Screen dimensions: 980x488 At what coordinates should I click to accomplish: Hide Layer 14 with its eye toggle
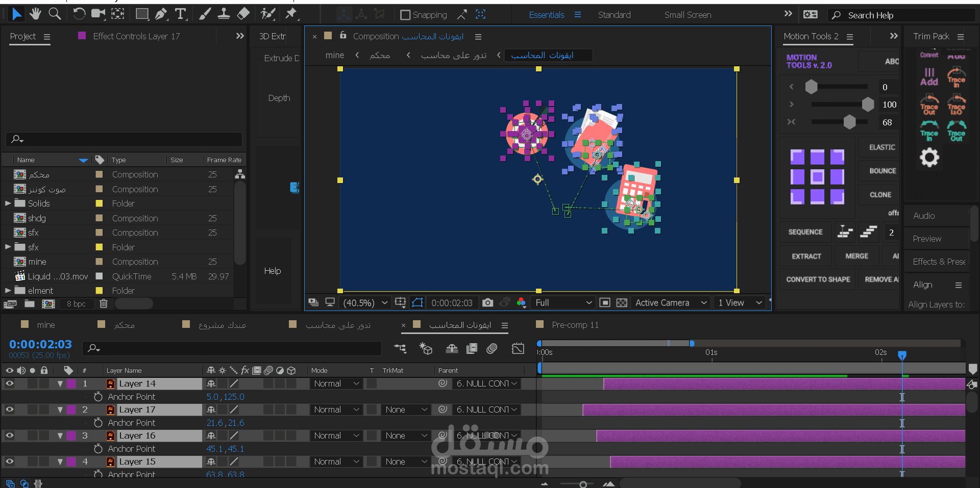point(10,383)
